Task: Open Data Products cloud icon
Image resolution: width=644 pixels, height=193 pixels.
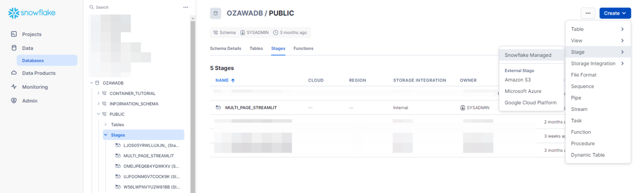Action: (x=14, y=73)
